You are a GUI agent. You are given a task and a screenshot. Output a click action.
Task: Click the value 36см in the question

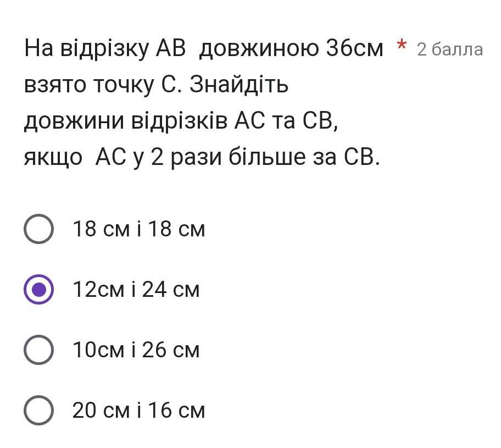[x=354, y=48]
